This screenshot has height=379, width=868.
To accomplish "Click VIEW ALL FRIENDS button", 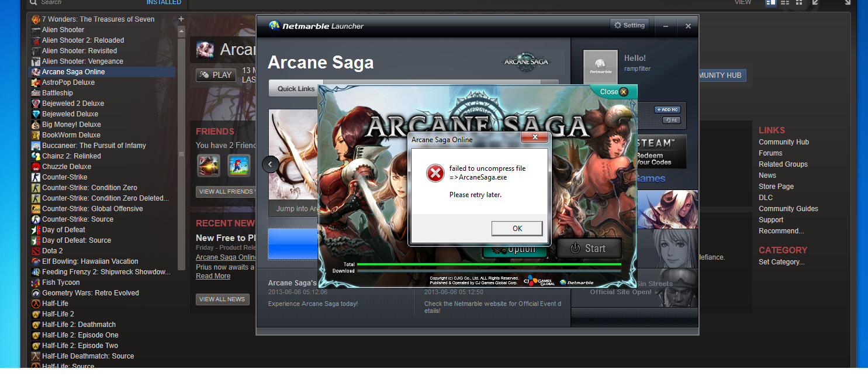I will 226,192.
